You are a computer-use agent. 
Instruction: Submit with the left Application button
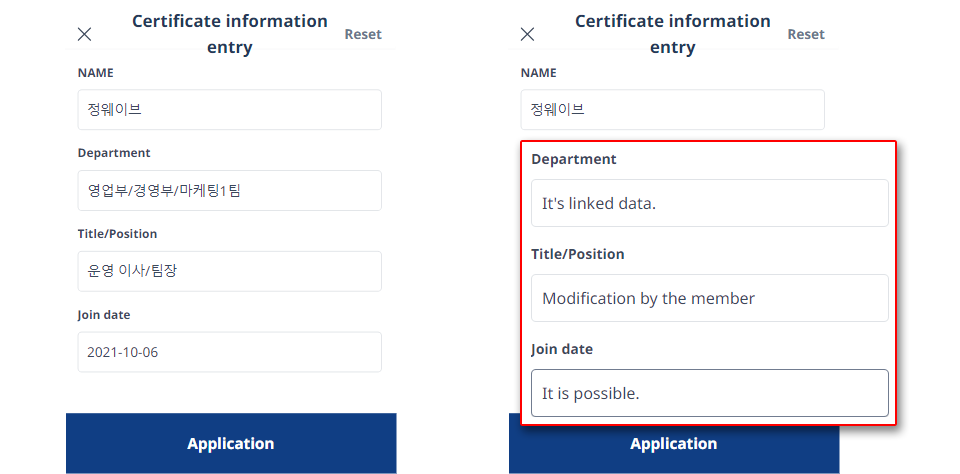(x=231, y=443)
